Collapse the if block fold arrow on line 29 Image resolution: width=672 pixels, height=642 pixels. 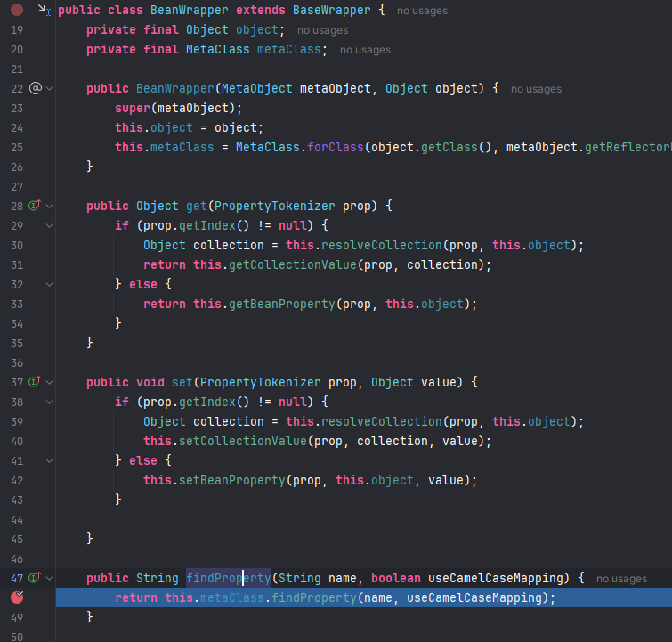click(x=49, y=225)
